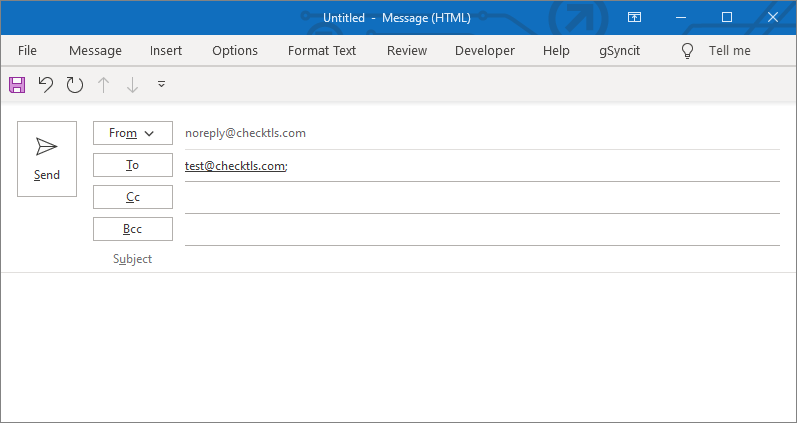This screenshot has height=423, width=797.
Task: Click the Send paper plane button
Action: coord(47,159)
